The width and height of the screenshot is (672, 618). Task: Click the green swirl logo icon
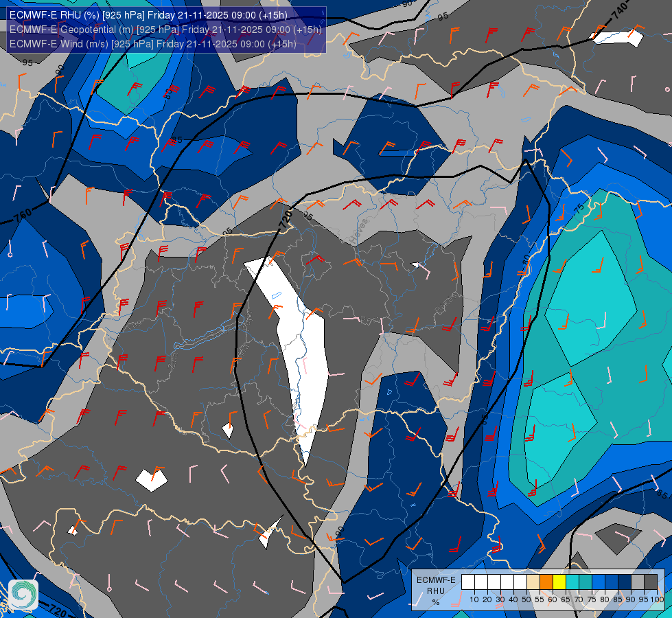tap(23, 595)
